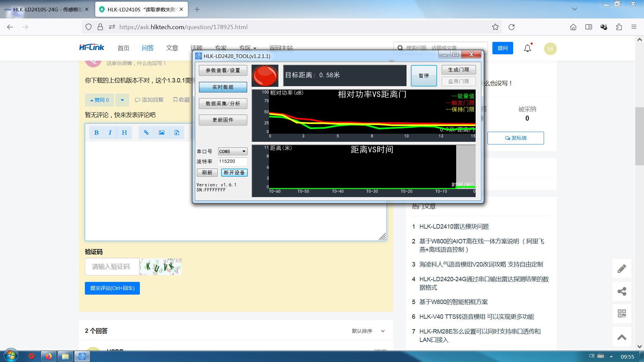
Task: Toggle connection with 断开设备 button
Action: coord(234,173)
